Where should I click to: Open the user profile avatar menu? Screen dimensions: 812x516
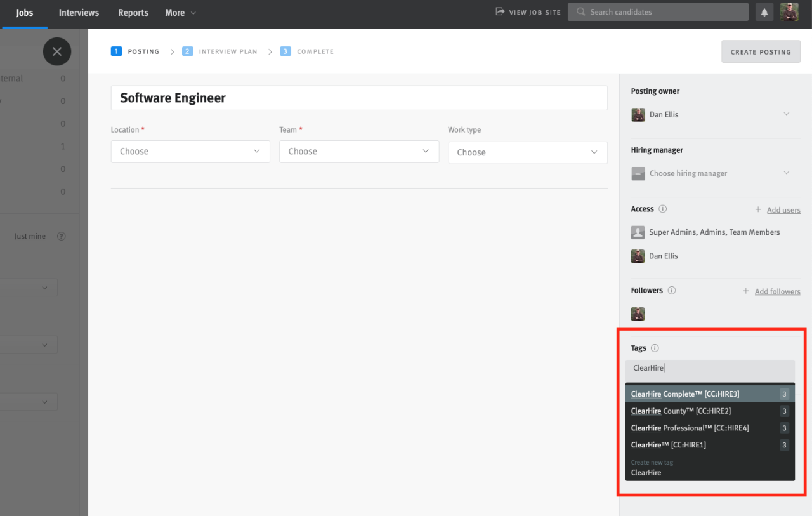point(789,12)
